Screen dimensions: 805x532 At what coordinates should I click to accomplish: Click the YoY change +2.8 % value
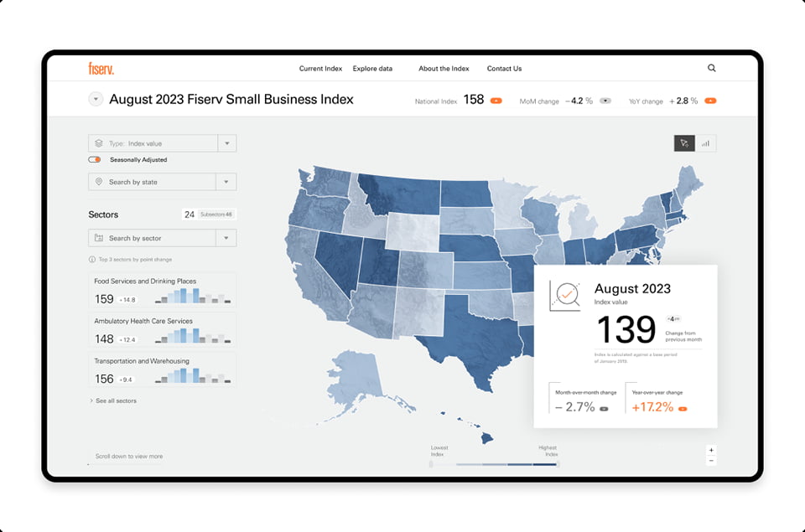683,101
